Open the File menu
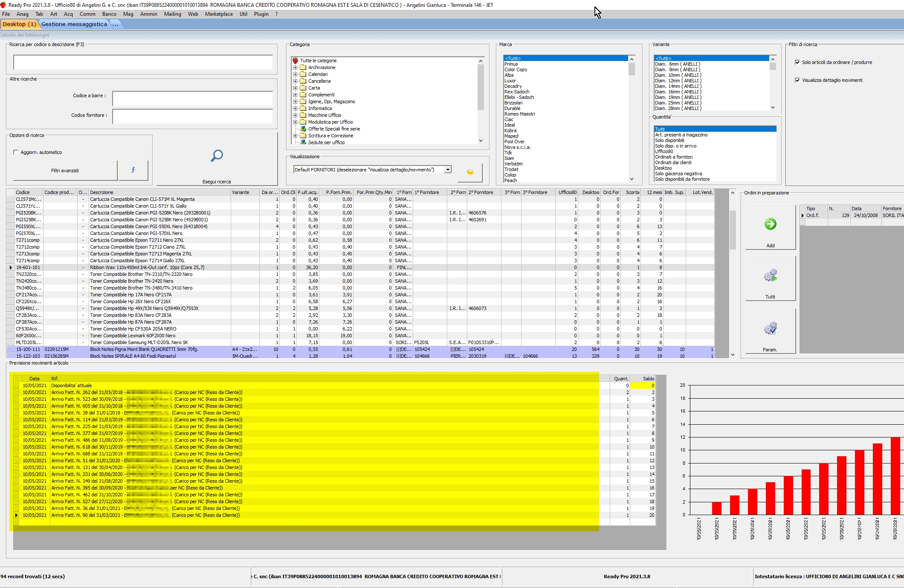 click(6, 14)
